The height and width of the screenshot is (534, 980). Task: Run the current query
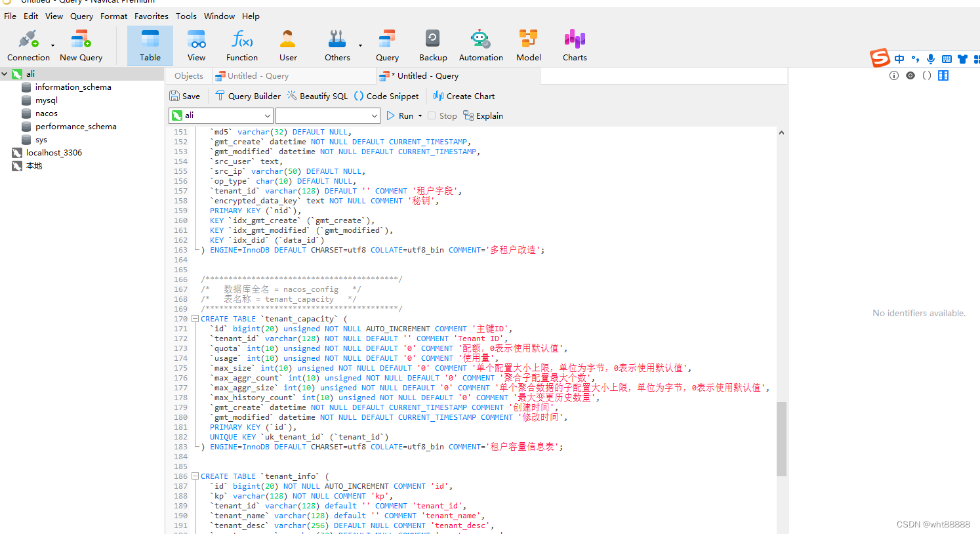(400, 115)
